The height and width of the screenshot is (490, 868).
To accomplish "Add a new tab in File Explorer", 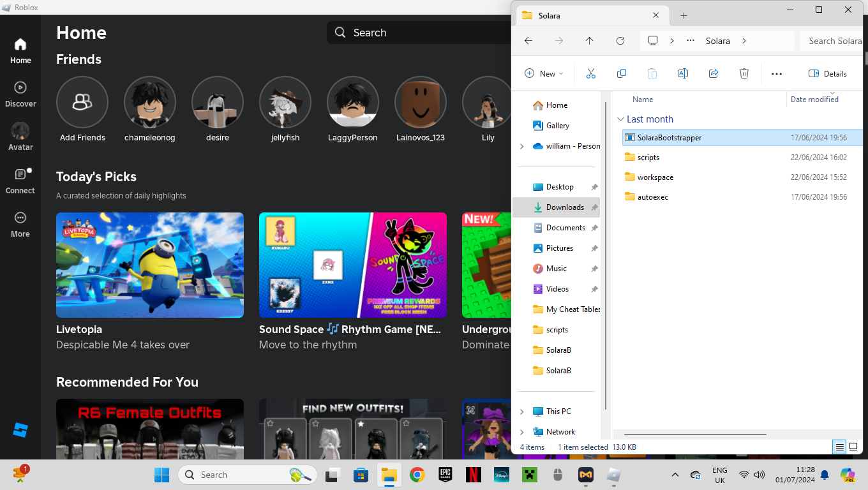I will tap(684, 15).
